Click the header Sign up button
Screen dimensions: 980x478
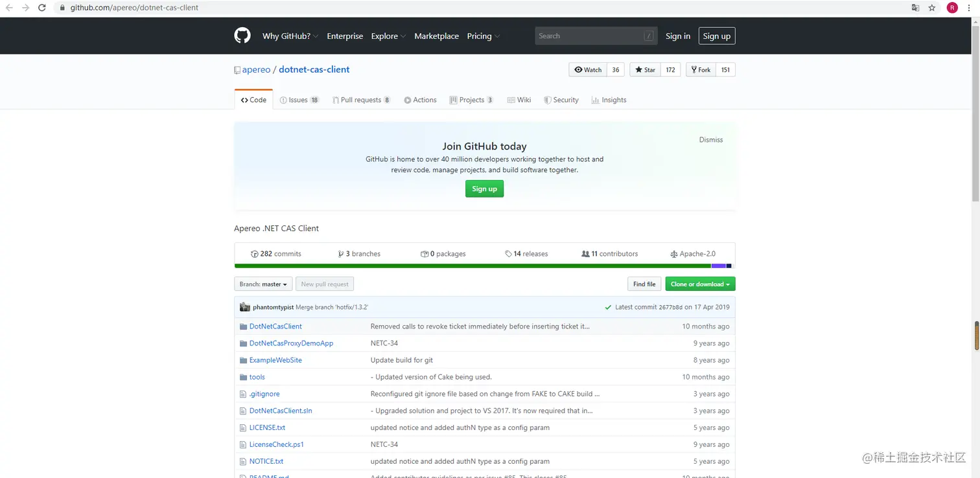click(717, 36)
